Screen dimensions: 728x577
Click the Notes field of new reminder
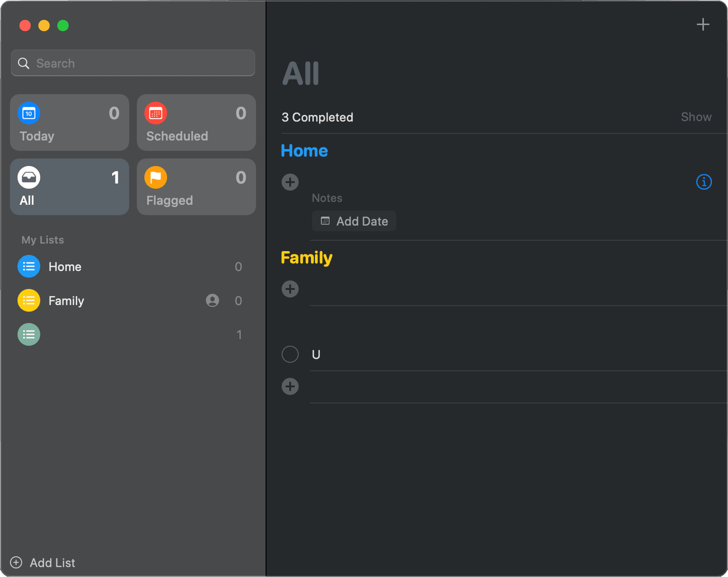pyautogui.click(x=327, y=198)
